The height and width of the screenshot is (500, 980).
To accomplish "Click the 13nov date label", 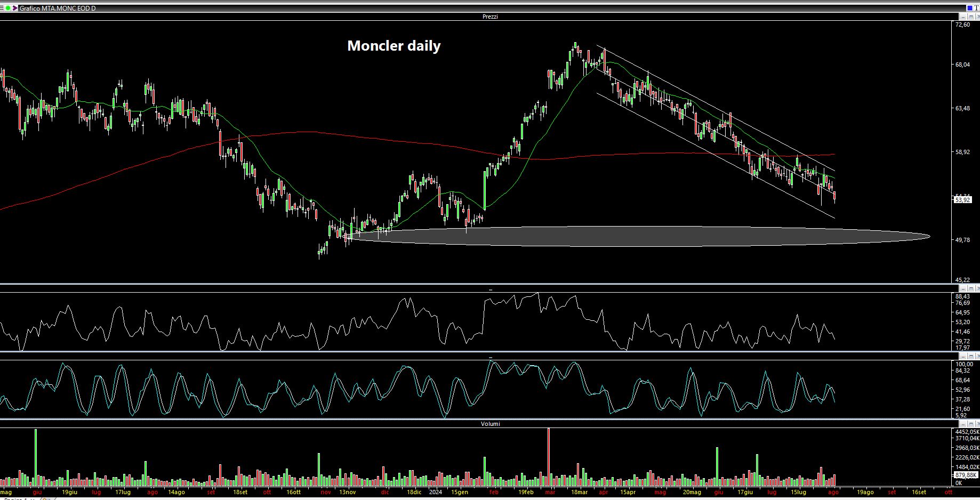I will (347, 492).
